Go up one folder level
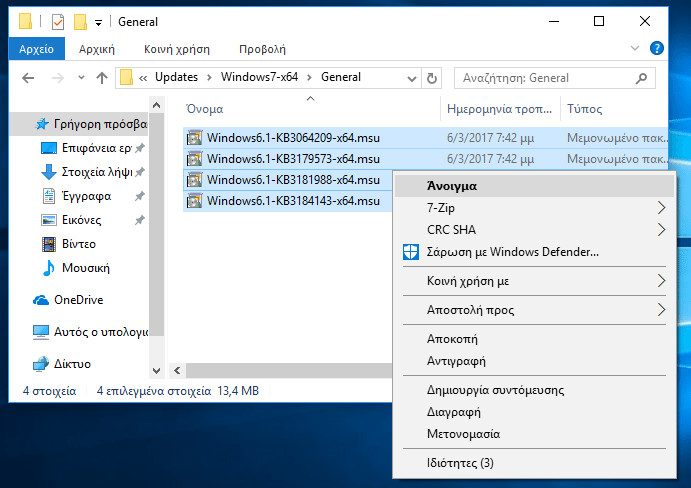691x488 pixels. pyautogui.click(x=102, y=78)
